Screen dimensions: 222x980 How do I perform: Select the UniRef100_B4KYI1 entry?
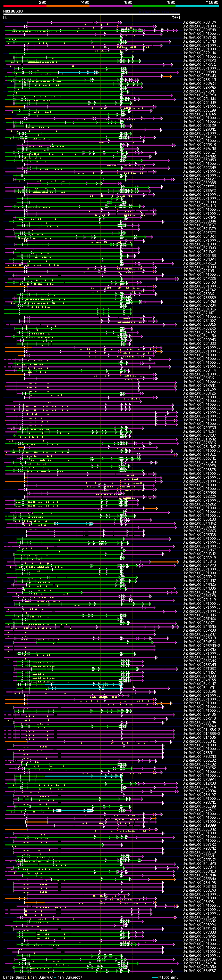pos(199,64)
